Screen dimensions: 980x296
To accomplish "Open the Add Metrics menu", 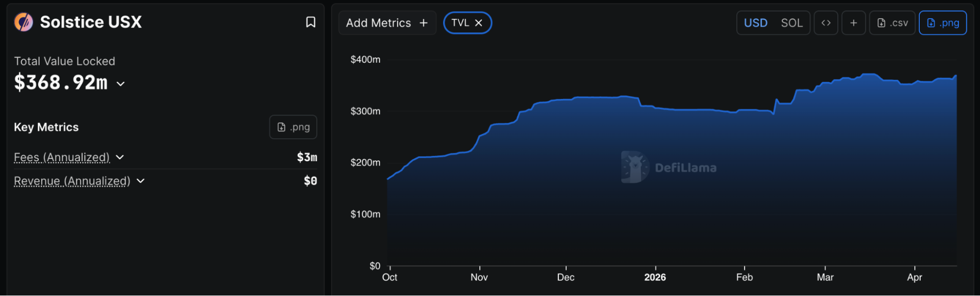I will 387,23.
